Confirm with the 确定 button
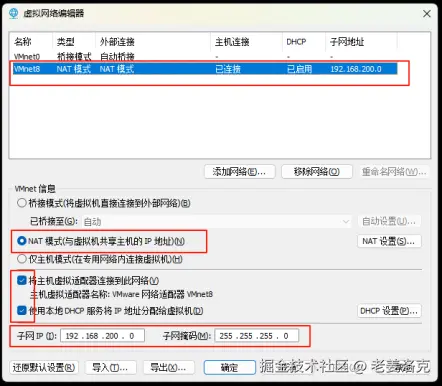The width and height of the screenshot is (442, 386). point(229,367)
